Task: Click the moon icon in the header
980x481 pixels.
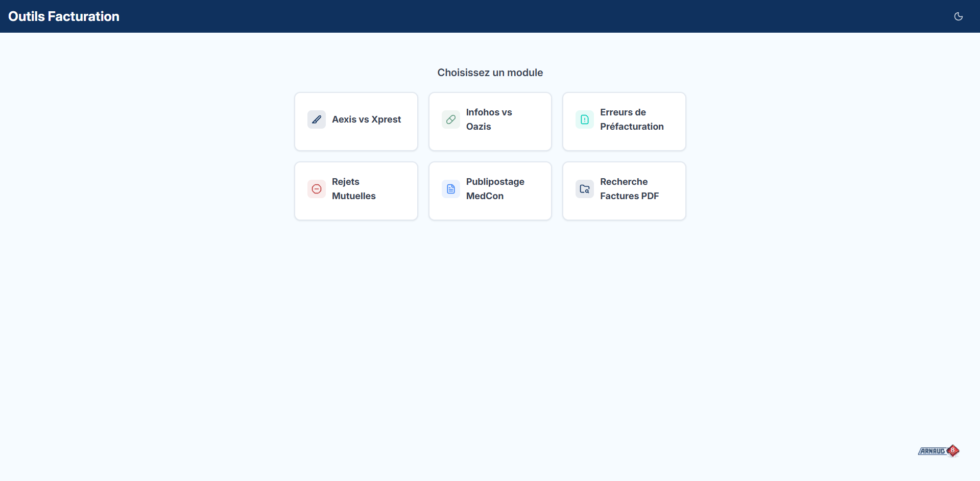Action: coord(958,16)
